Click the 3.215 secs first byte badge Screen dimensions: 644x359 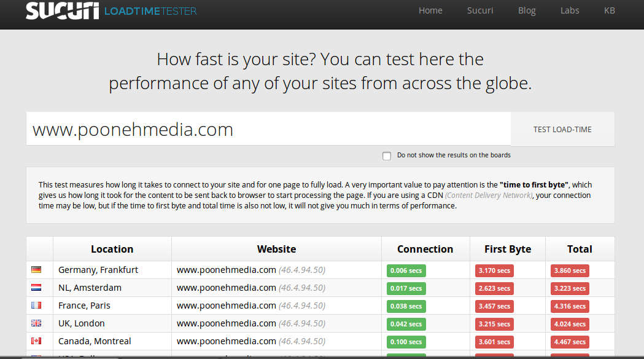[x=494, y=324]
